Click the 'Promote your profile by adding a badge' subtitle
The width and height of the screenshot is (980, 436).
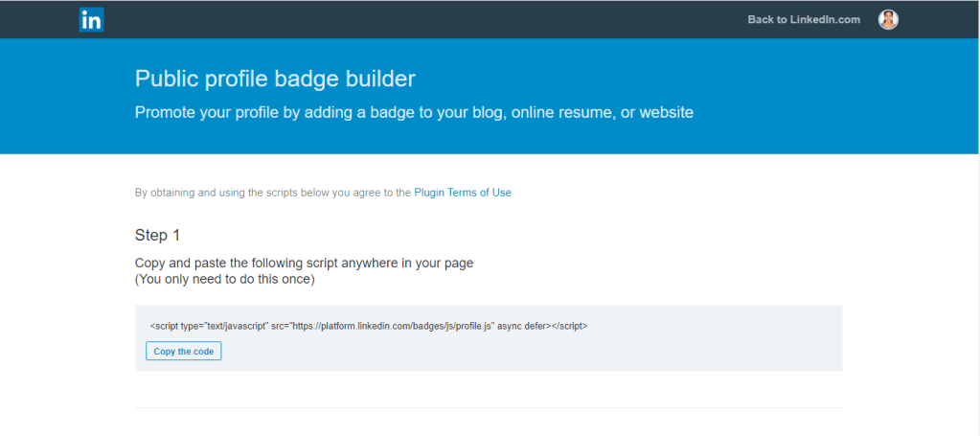[x=415, y=113]
